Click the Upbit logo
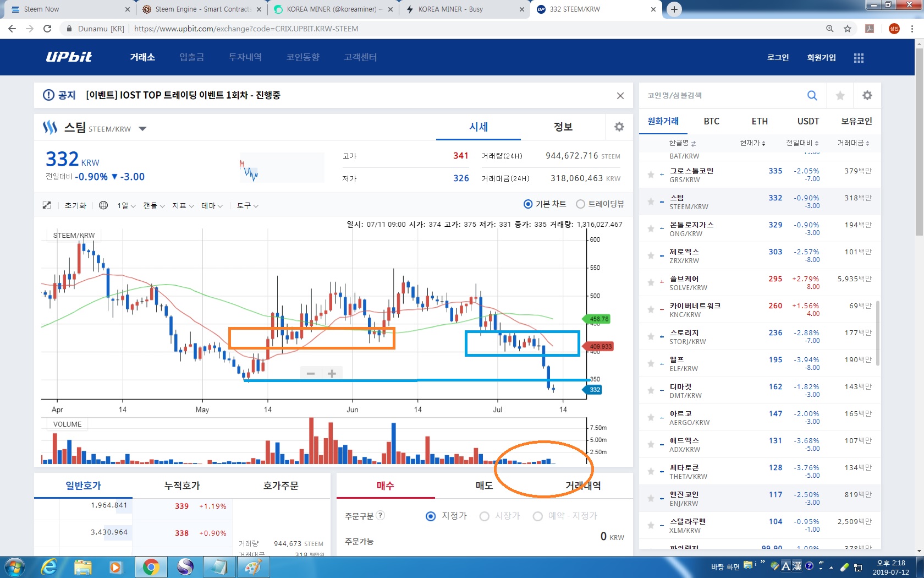 click(69, 57)
